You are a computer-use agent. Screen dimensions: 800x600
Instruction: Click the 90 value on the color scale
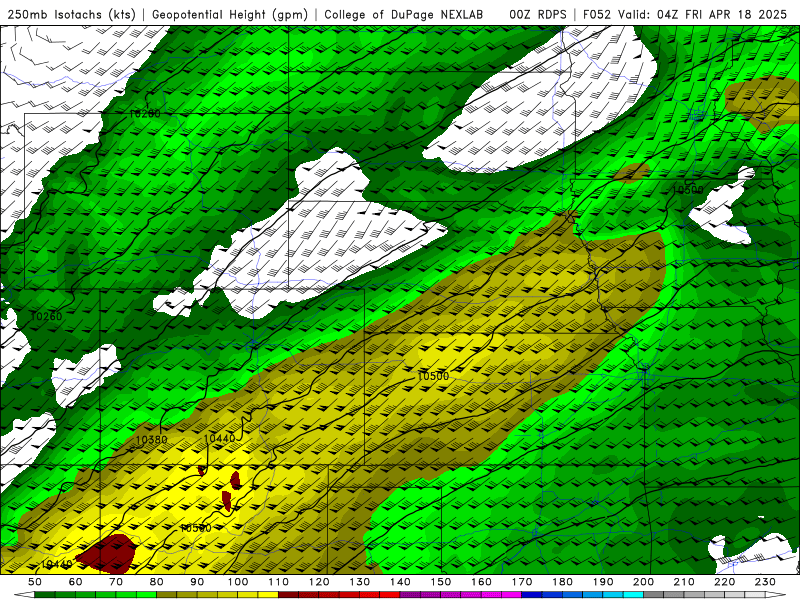coord(197,582)
